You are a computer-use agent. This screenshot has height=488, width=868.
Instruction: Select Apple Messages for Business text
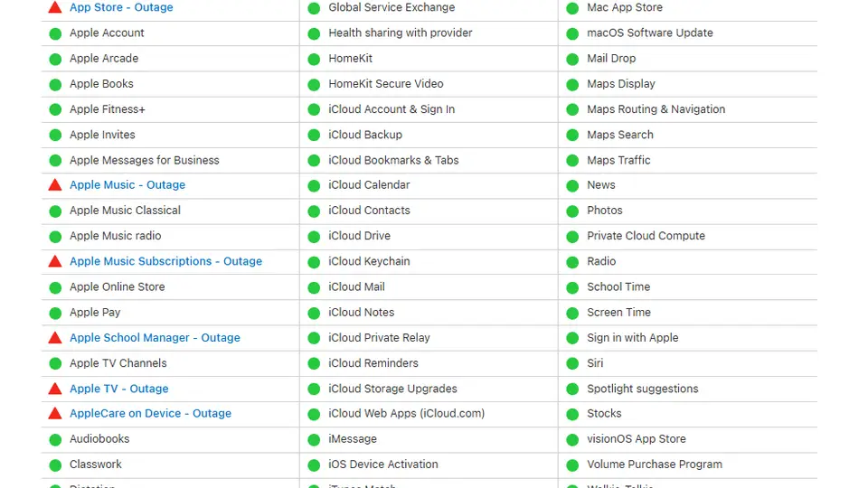[145, 160]
